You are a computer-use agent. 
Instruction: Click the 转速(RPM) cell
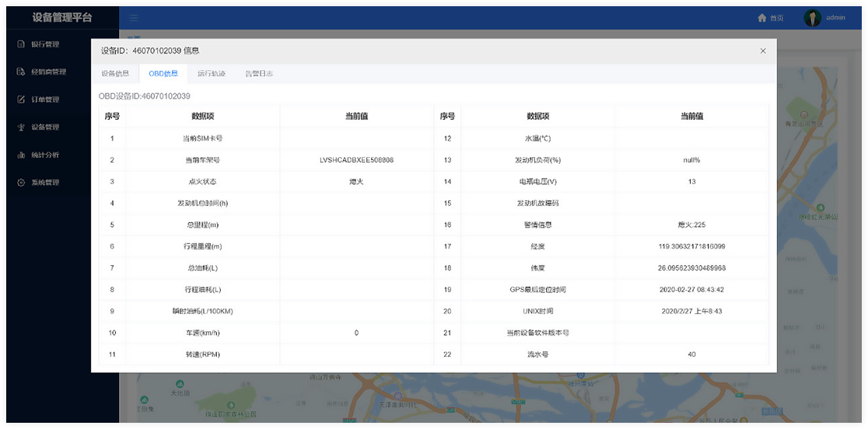(202, 354)
